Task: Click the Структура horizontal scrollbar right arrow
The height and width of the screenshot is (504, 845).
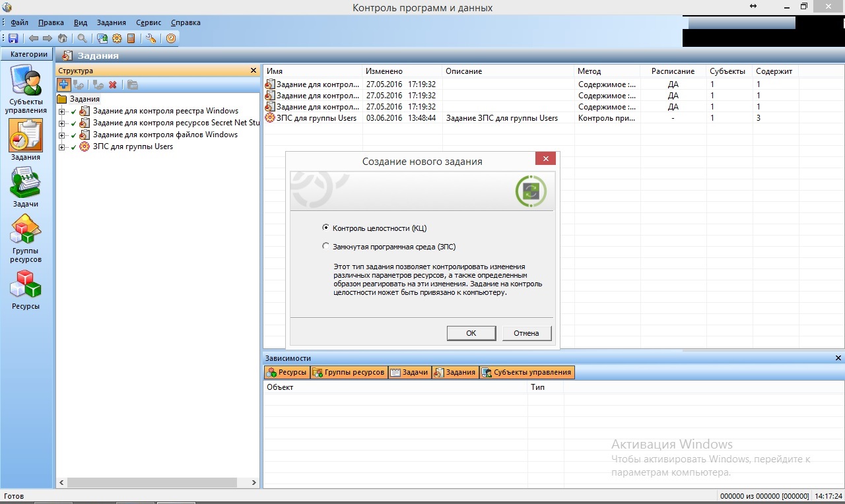Action: (254, 483)
